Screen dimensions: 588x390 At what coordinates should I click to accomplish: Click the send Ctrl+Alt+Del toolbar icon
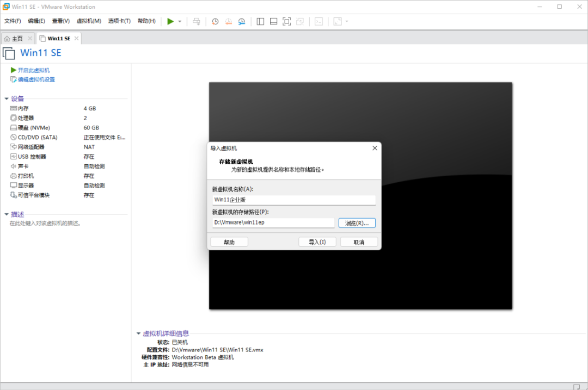[x=197, y=21]
